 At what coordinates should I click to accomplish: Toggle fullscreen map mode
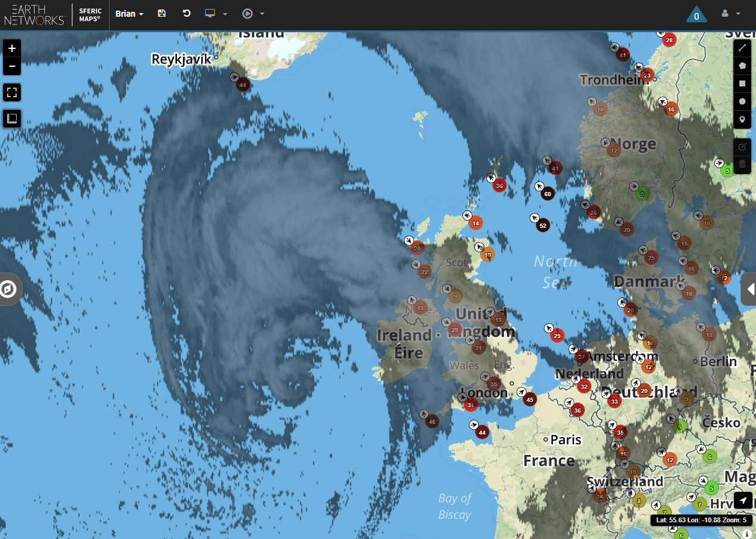pos(12,92)
